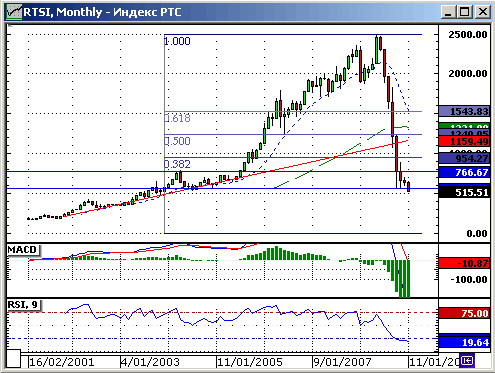Click the 0.618 Fibonacci level label
495x373 pixels.
click(x=177, y=118)
